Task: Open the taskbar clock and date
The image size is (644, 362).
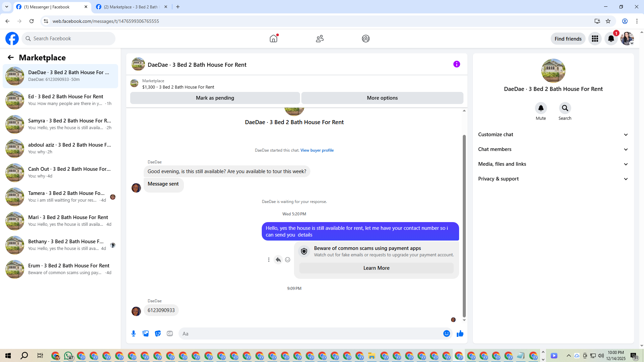Action: [x=615, y=356]
